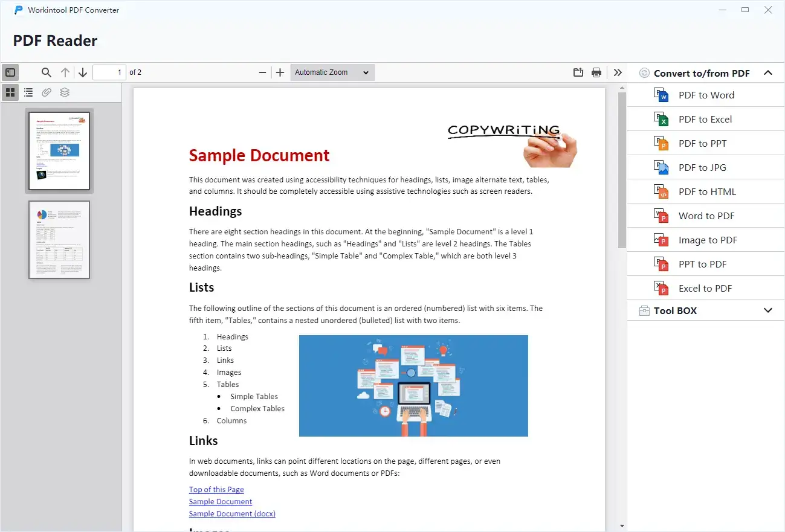Click the zoom in plus icon
The width and height of the screenshot is (785, 532).
(280, 72)
